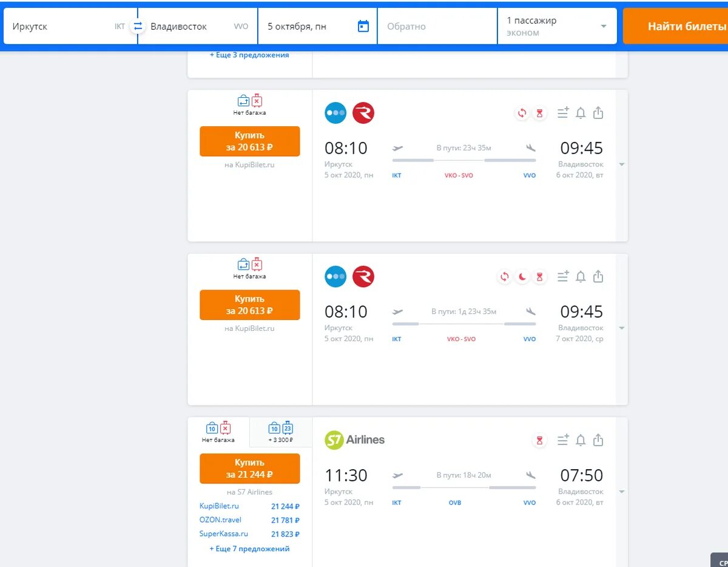This screenshot has width=728, height=567.
Task: Add 23ч 35м flight to favorites list
Action: pos(563,113)
